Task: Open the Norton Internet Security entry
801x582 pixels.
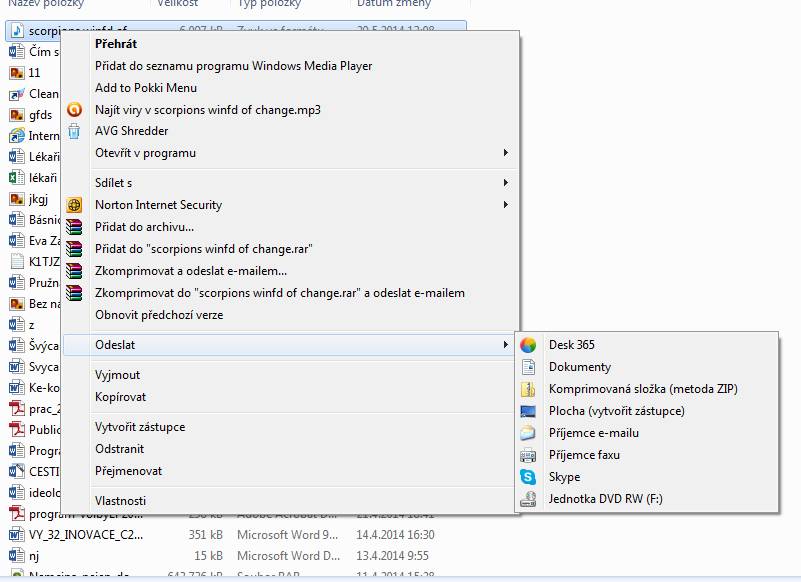Action: pos(158,205)
